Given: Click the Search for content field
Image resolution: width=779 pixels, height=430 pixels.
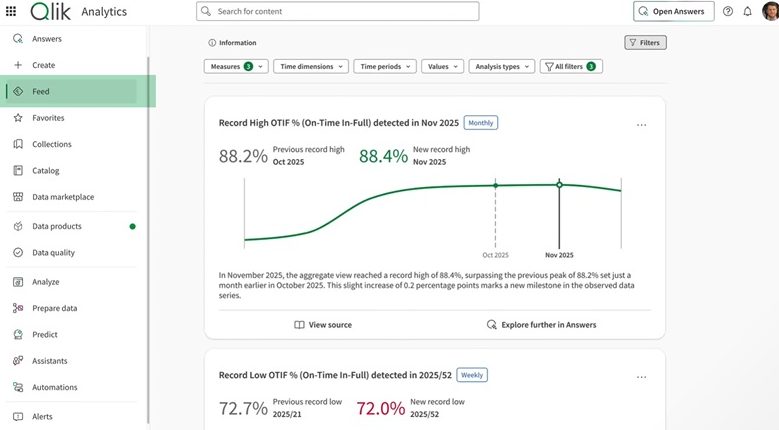Looking at the screenshot, I should click(338, 11).
